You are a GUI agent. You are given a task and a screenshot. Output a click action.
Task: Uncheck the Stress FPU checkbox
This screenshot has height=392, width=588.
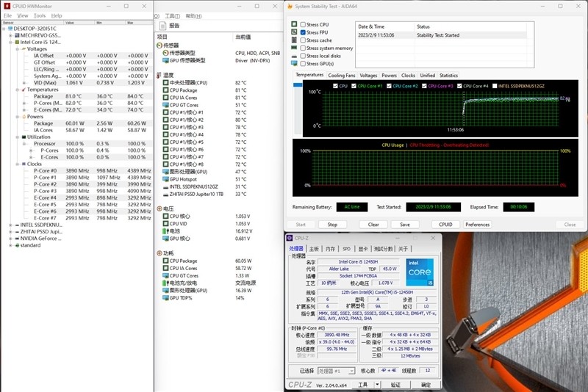303,32
